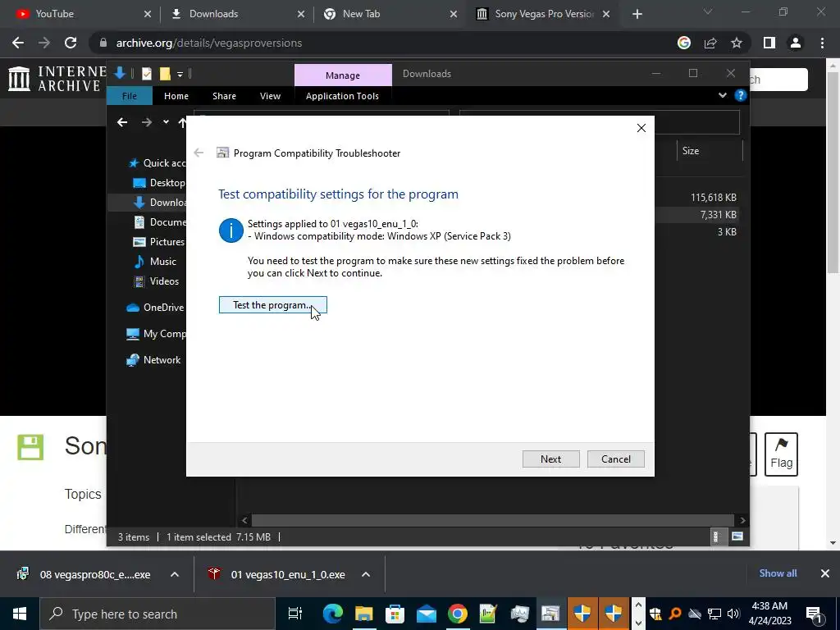Expand the Explorer ribbon chevron
840x630 pixels.
(x=722, y=95)
